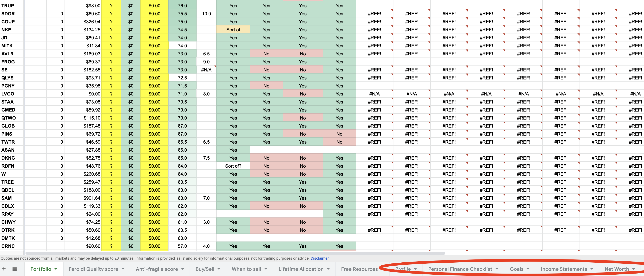Select the STAA ticker cell

(x=12, y=102)
